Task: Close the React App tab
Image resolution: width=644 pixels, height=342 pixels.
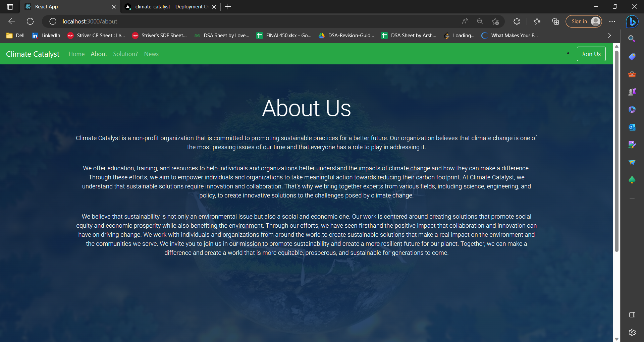Action: coord(114,7)
